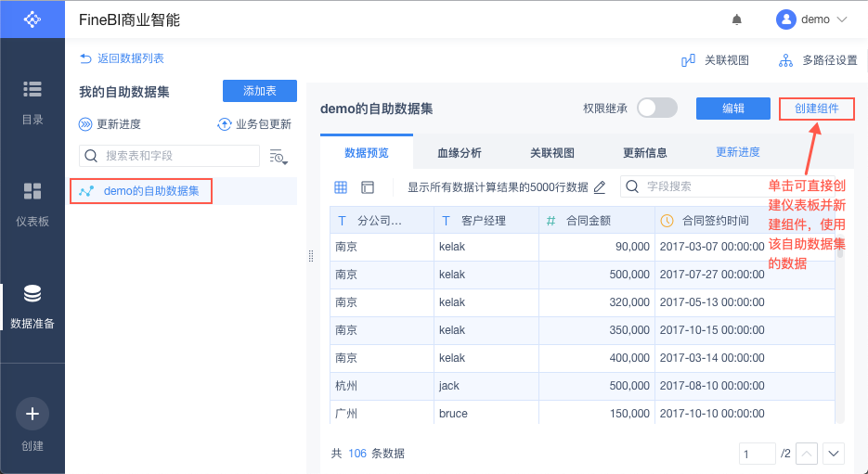Screen dimensions: 868x474
Task: Click the 90,000 amount cell
Action: [597, 247]
